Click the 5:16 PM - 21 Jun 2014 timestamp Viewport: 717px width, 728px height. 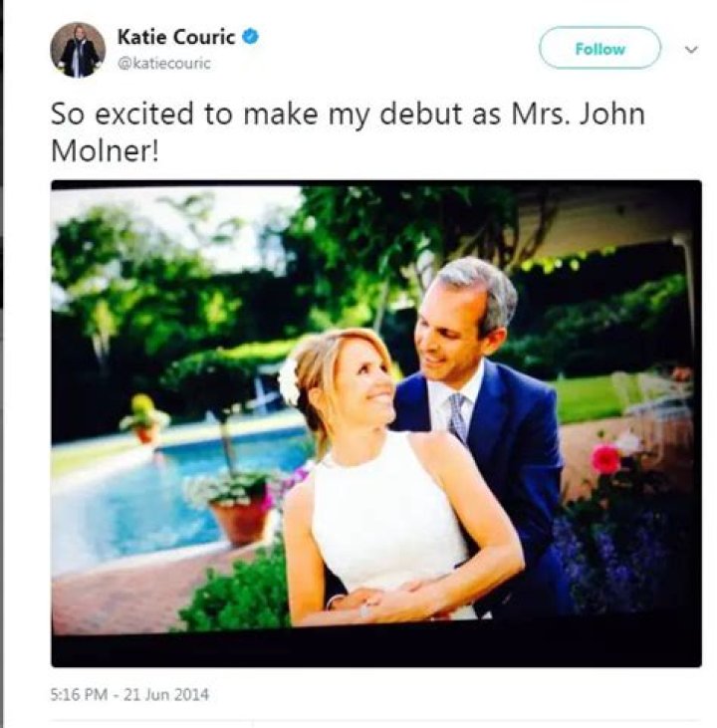click(x=129, y=694)
